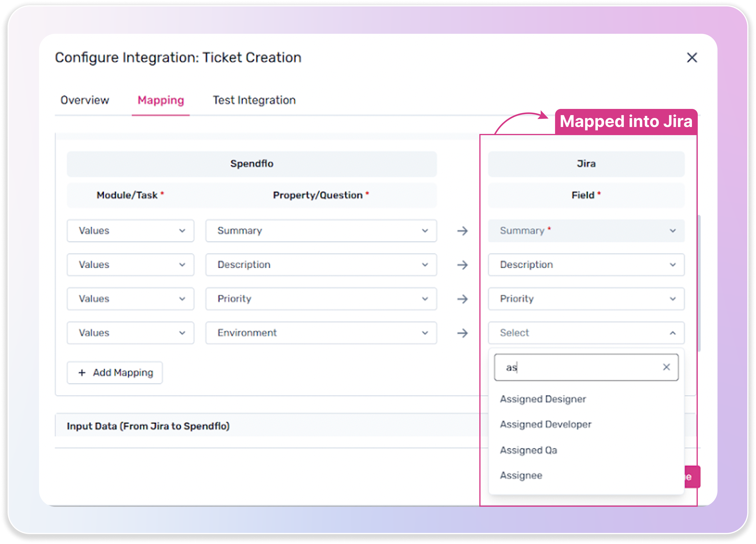Expand the Spendflo Priority property dropdown
756x544 pixels.
pyautogui.click(x=321, y=299)
